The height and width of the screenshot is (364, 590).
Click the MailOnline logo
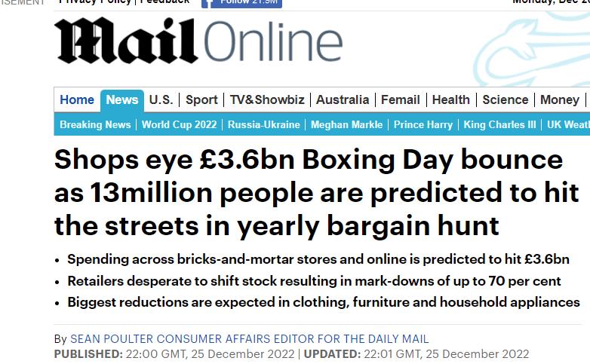tap(198, 41)
